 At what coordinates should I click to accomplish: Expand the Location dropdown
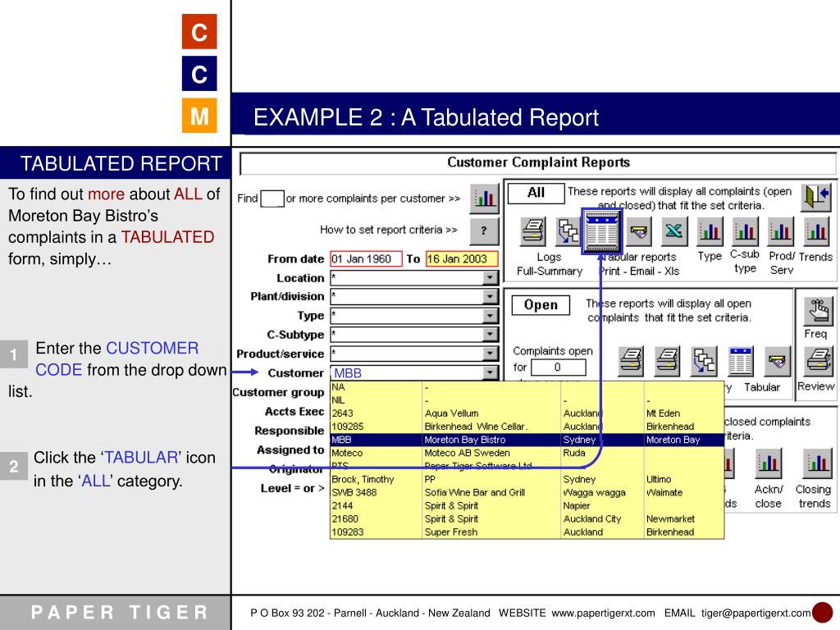click(x=490, y=277)
